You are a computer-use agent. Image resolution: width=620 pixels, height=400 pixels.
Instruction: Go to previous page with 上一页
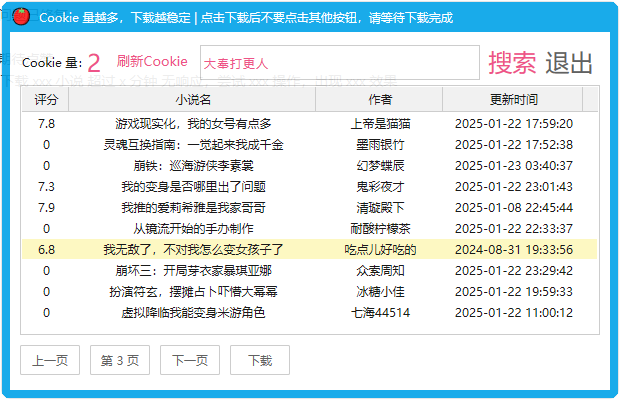[x=50, y=360]
